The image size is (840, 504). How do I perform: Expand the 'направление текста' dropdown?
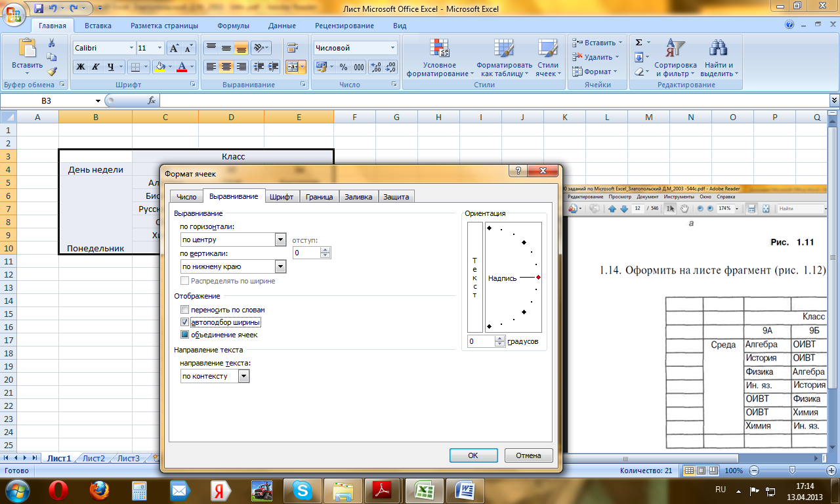pos(244,376)
